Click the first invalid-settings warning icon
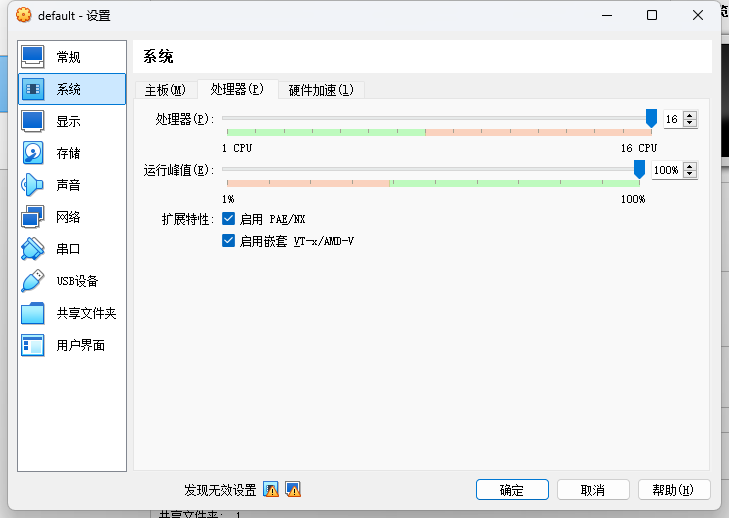729x518 pixels. point(271,490)
